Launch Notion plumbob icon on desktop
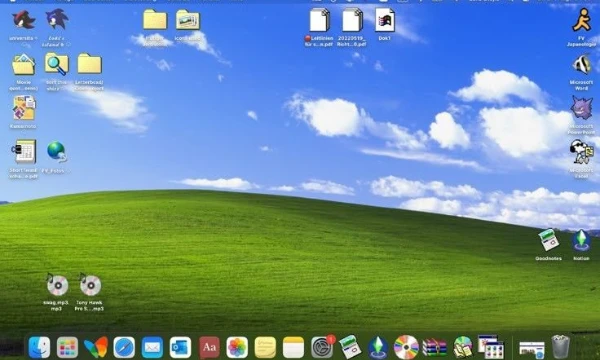The height and width of the screenshot is (360, 600). (581, 240)
